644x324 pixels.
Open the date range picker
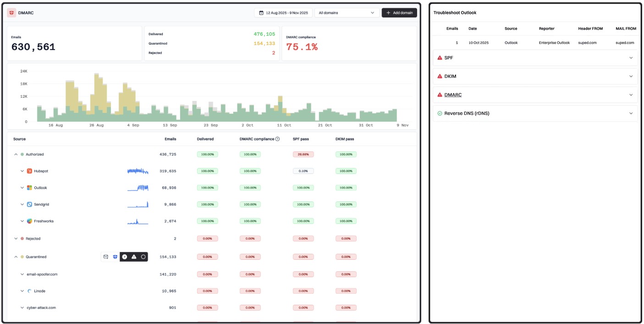[x=283, y=13]
